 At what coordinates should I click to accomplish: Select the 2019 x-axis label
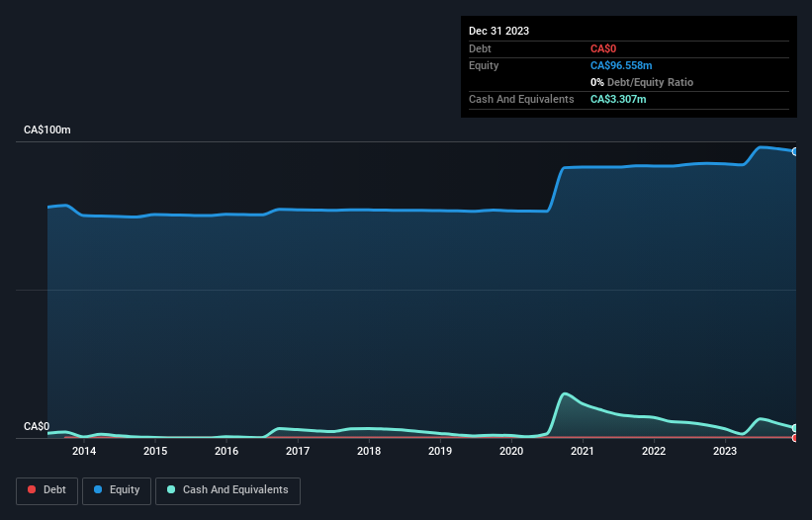[440, 451]
